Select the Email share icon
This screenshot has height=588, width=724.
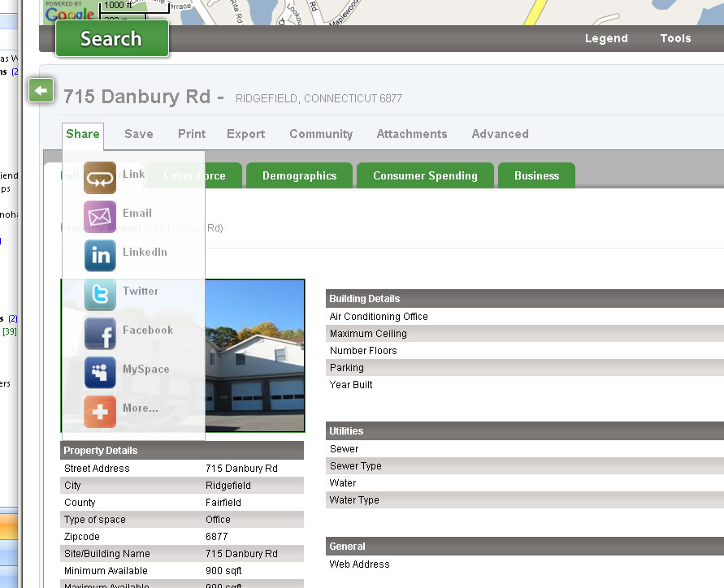click(x=100, y=217)
